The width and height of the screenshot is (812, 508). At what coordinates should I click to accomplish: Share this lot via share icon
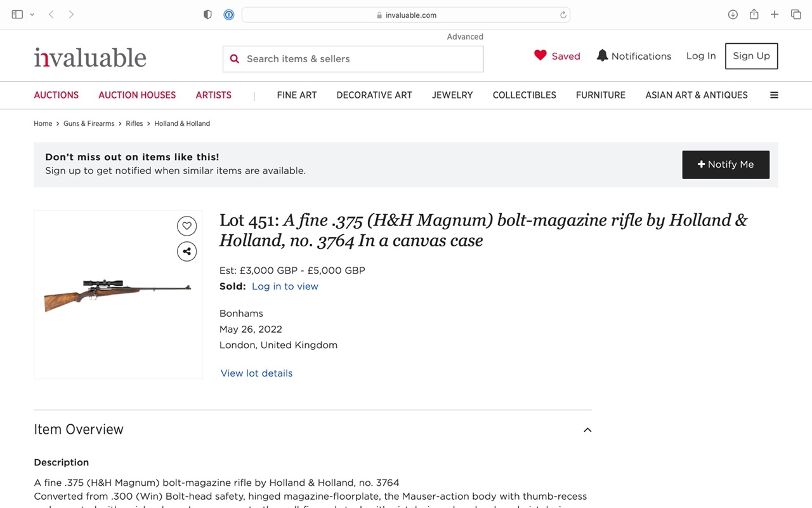click(187, 251)
